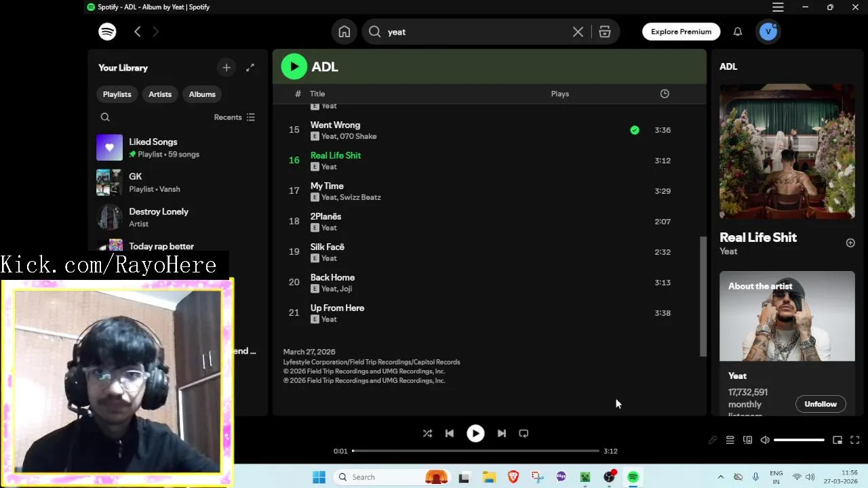Expand Your Library panel
The height and width of the screenshot is (488, 868).
(x=250, y=67)
